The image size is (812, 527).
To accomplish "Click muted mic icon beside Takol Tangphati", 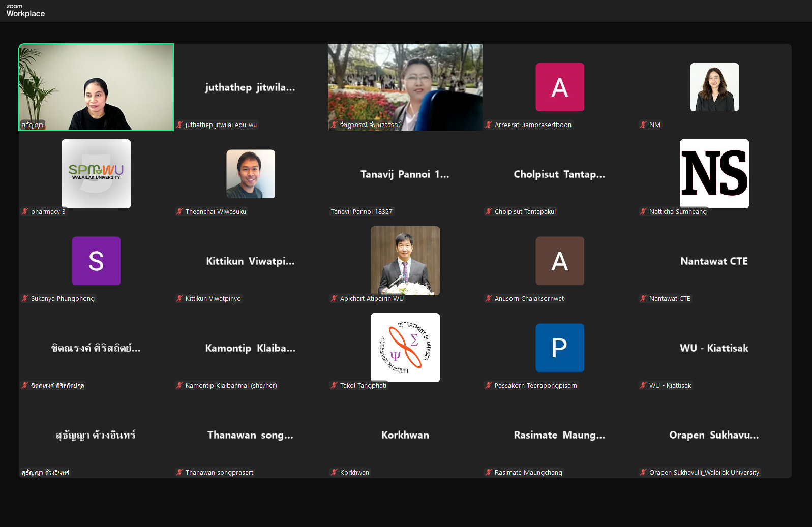I will (x=334, y=386).
